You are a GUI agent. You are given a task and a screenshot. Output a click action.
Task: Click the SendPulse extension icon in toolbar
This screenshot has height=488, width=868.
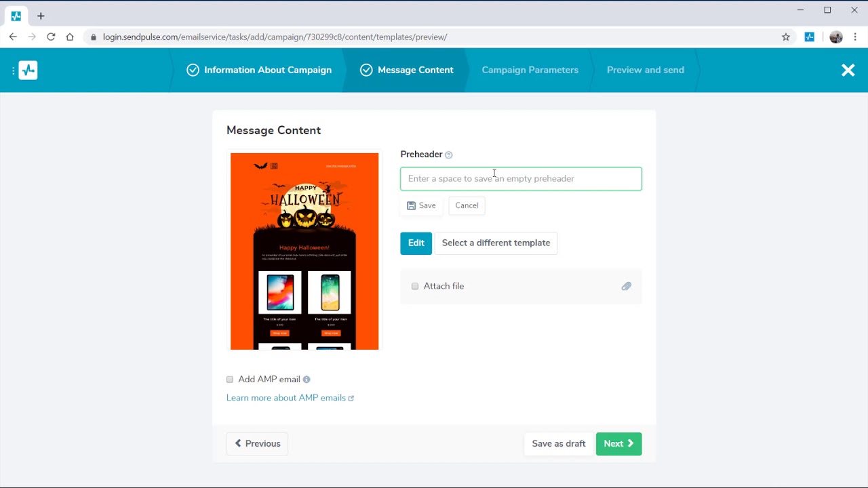pyautogui.click(x=810, y=37)
